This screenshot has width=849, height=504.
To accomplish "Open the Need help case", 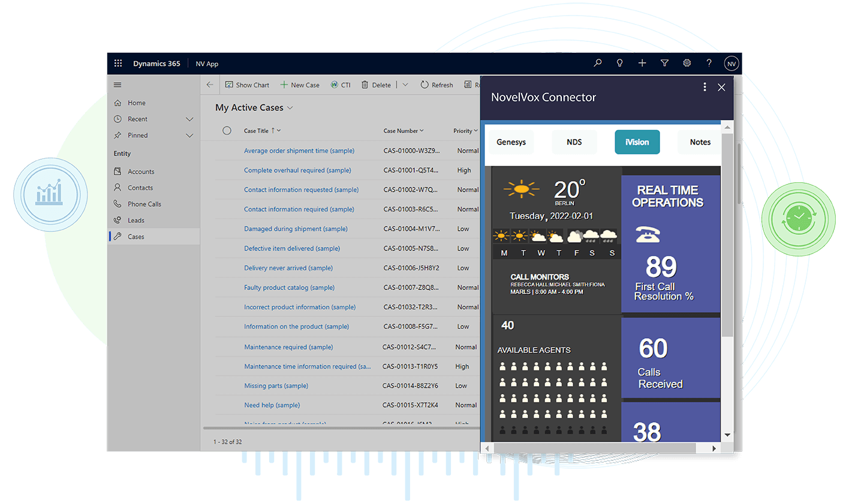I will click(272, 405).
